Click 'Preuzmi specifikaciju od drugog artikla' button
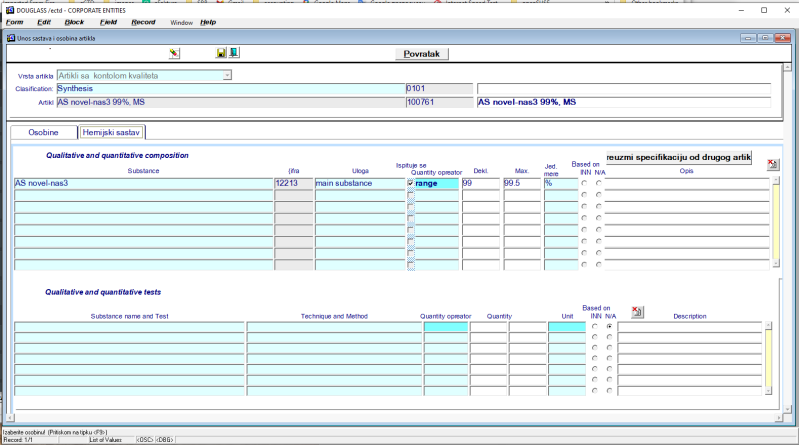Image resolution: width=799 pixels, height=445 pixels. 678,157
